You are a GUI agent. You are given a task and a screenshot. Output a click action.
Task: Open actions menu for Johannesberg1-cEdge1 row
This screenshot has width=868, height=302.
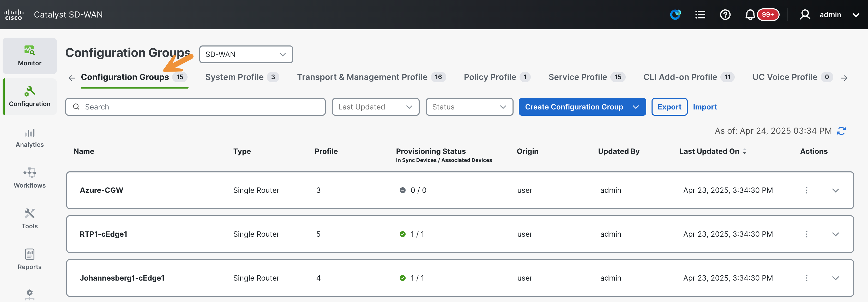click(807, 278)
